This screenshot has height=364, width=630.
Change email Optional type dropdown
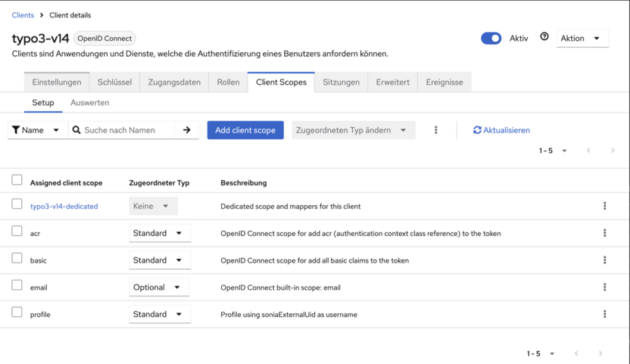(x=159, y=288)
